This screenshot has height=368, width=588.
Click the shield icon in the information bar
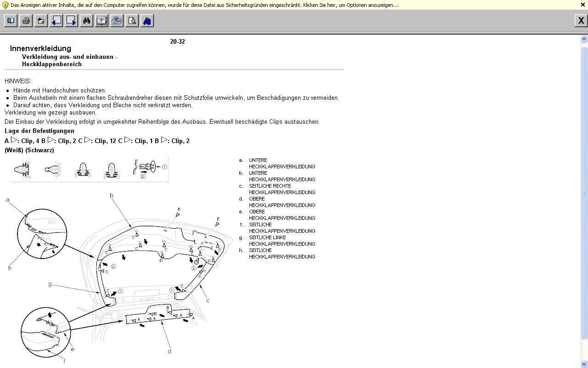pyautogui.click(x=5, y=5)
